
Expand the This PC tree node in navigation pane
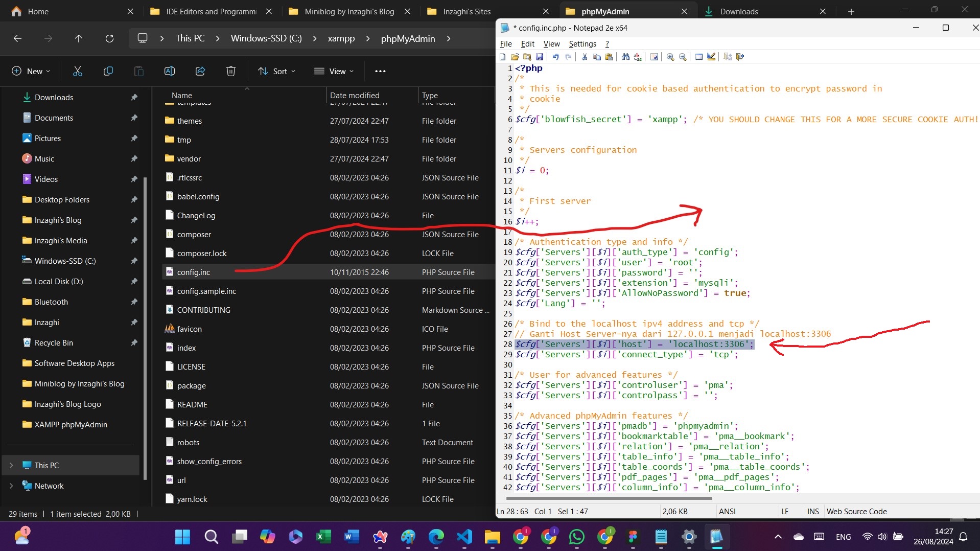tap(11, 465)
